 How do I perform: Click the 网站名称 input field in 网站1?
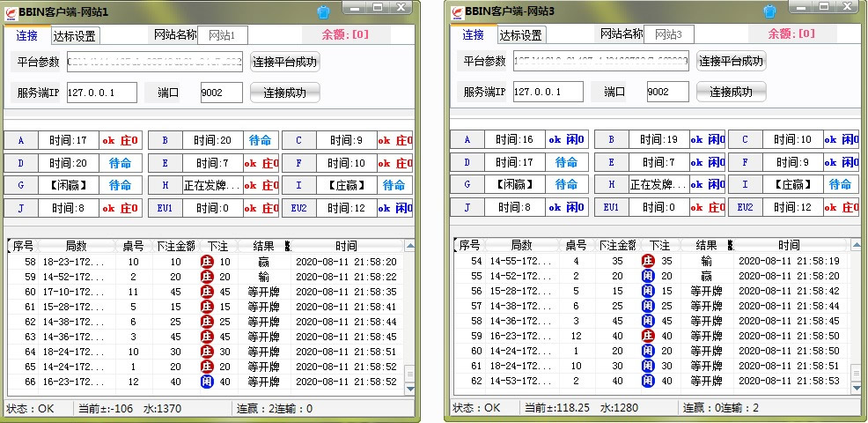222,35
